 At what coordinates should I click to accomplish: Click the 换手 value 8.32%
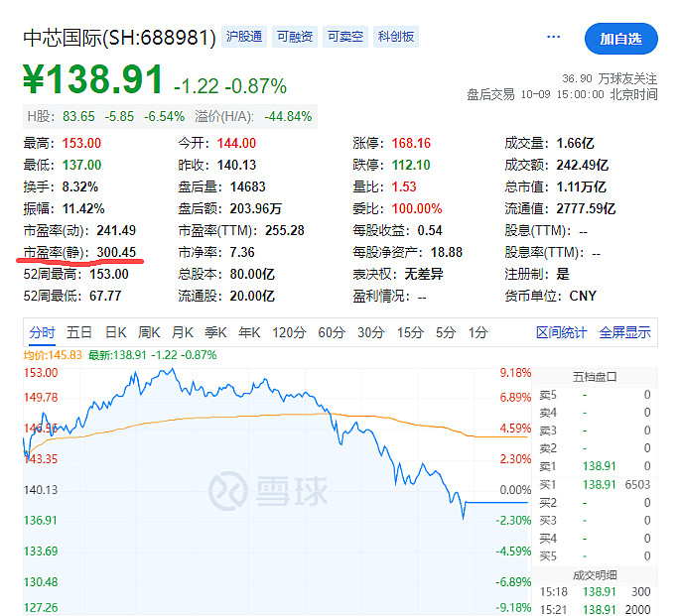coord(79,186)
